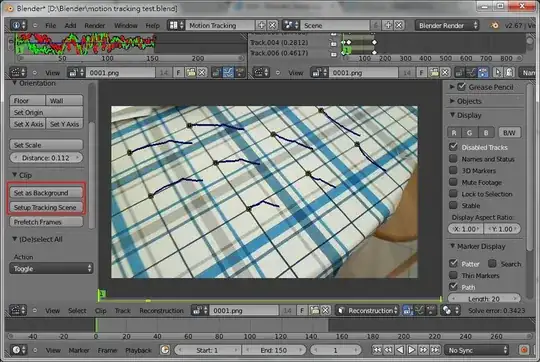Enable Lock to Selection
The width and height of the screenshot is (540, 362).
pyautogui.click(x=454, y=194)
